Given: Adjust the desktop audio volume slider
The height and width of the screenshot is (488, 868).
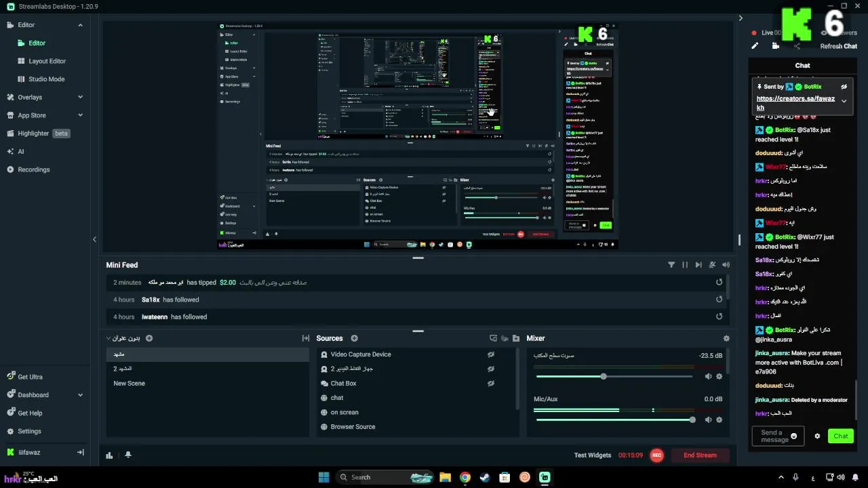Looking at the screenshot, I should coord(603,376).
